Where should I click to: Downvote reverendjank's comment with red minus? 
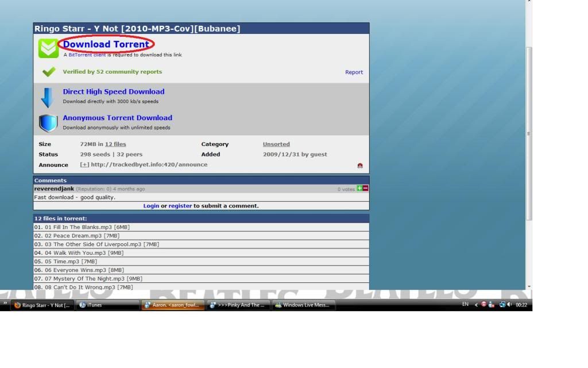[x=366, y=189]
